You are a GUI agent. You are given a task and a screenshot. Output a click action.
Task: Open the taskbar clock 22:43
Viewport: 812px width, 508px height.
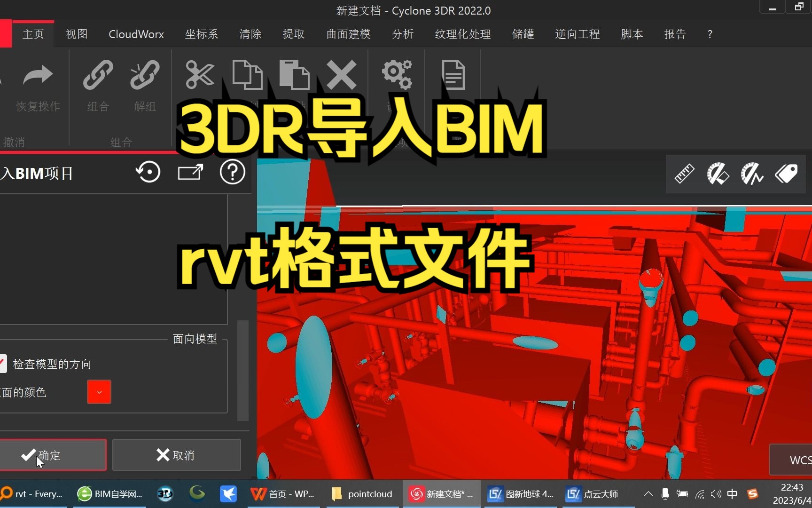[x=792, y=494]
